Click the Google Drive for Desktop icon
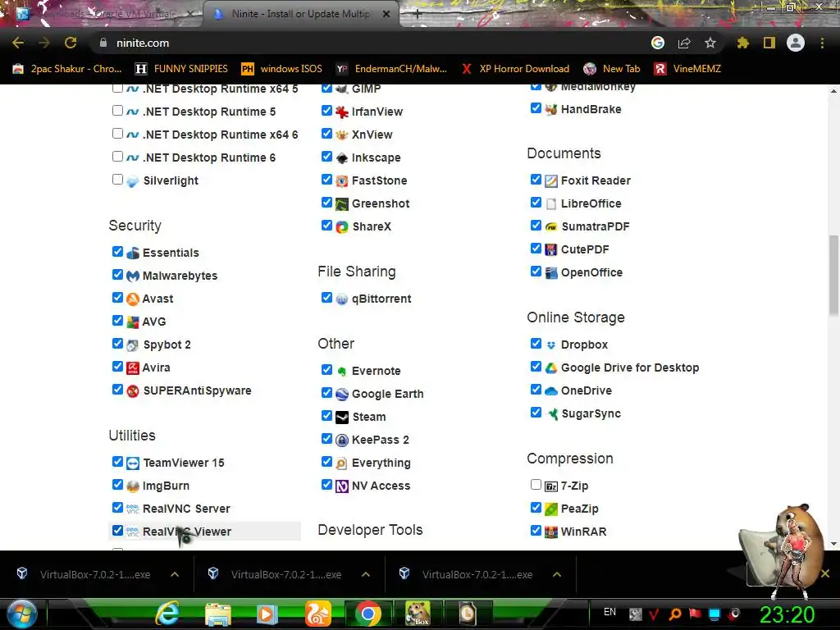Screen dimensions: 840x630 [551, 368]
